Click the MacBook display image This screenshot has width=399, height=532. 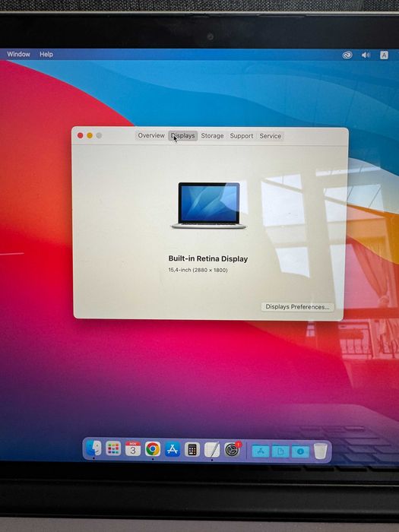pos(209,206)
